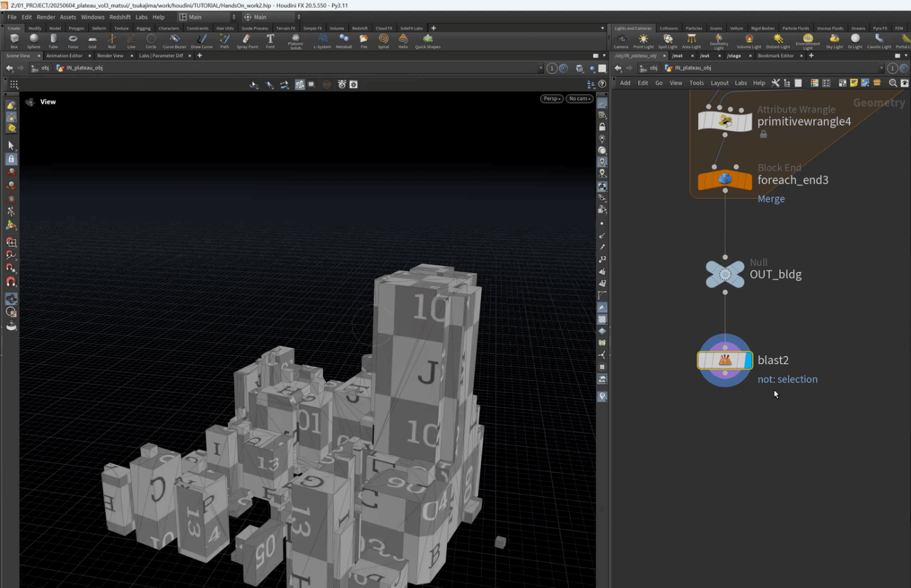Open the network editor find magnifier
The width and height of the screenshot is (911, 588).
893,83
